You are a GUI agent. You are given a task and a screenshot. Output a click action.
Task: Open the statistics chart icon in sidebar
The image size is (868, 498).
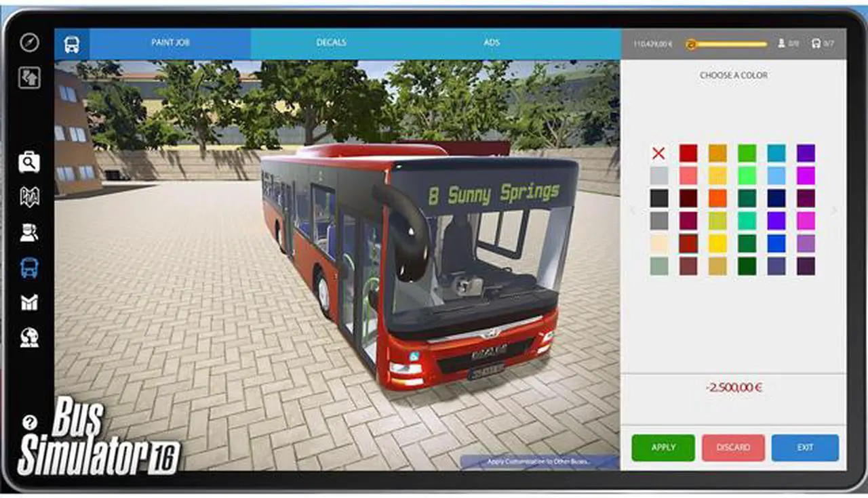29,302
